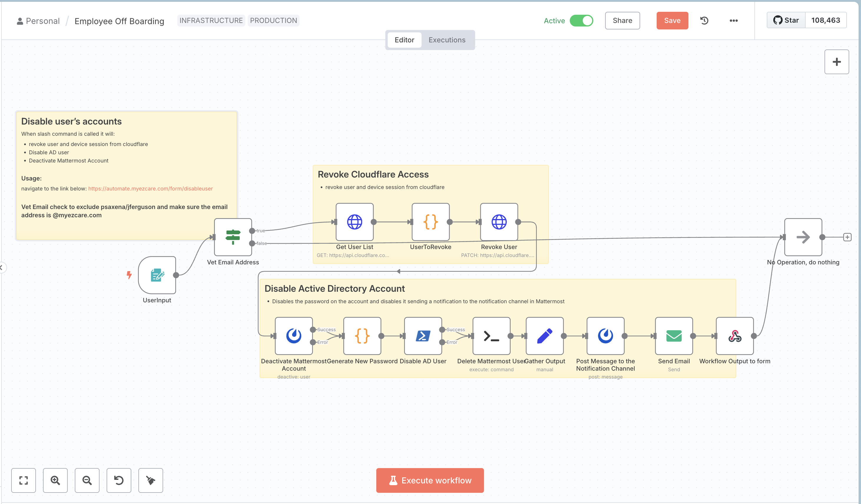
Task: Open the UserToRevoke code node
Action: 430,221
